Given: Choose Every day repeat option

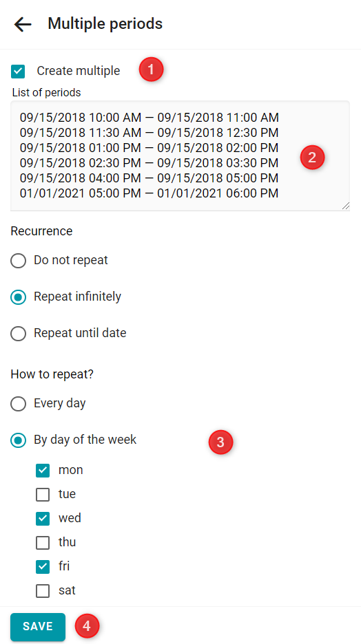Looking at the screenshot, I should [x=18, y=404].
